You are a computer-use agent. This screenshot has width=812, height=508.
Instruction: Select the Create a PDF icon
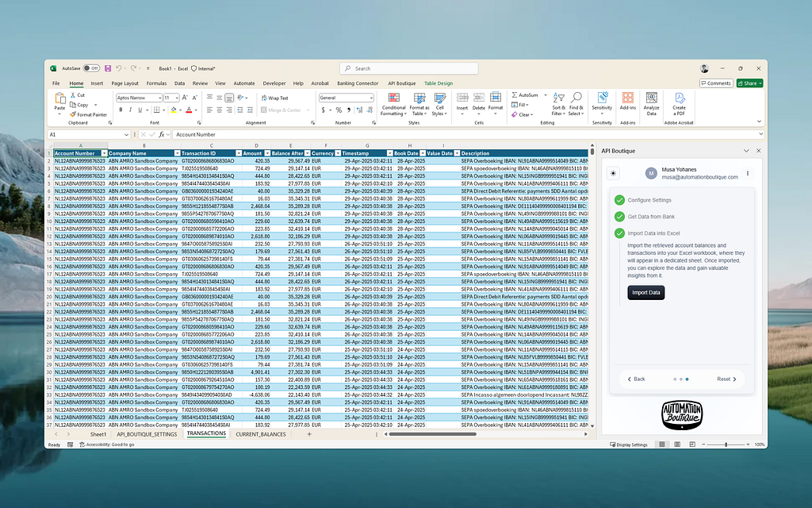click(679, 104)
